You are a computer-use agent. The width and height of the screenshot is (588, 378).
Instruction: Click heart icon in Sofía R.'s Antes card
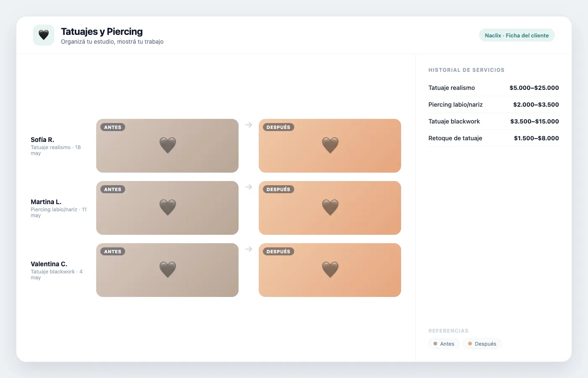[x=168, y=145]
